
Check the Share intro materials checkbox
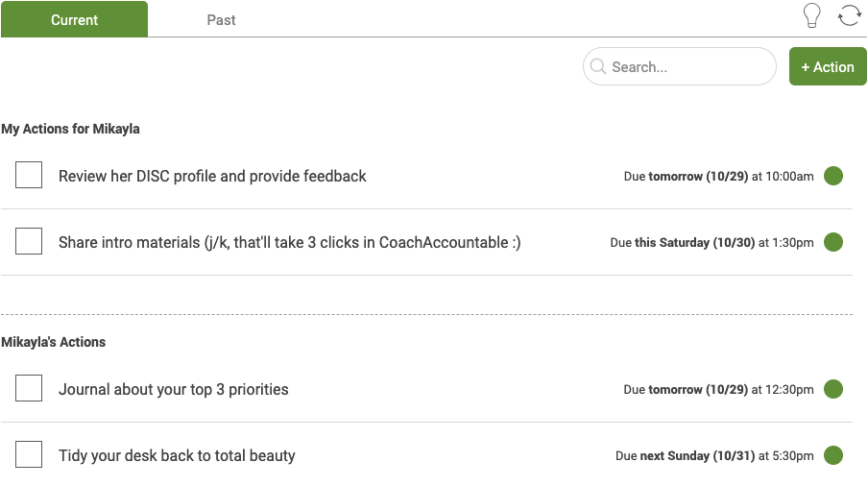29,241
